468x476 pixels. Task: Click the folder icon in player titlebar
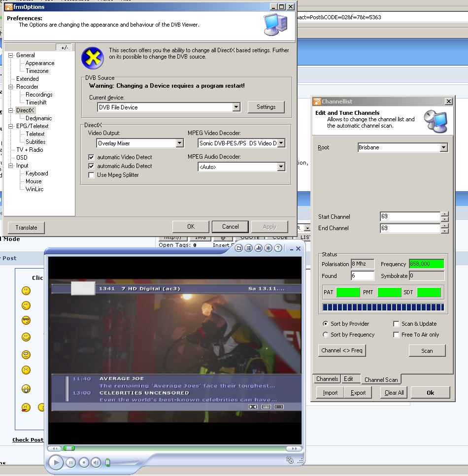tap(239, 248)
